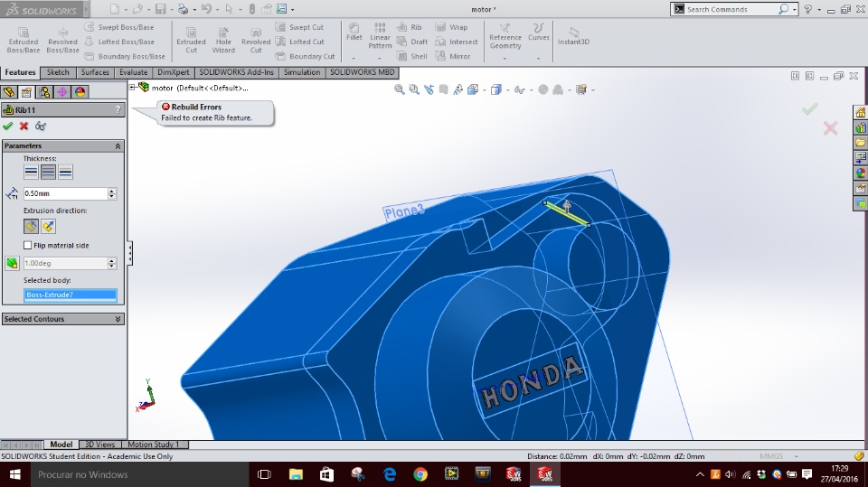Screen dimensions: 868x487
Task: Select the Revolved Boss/Base tool
Action: point(62,41)
